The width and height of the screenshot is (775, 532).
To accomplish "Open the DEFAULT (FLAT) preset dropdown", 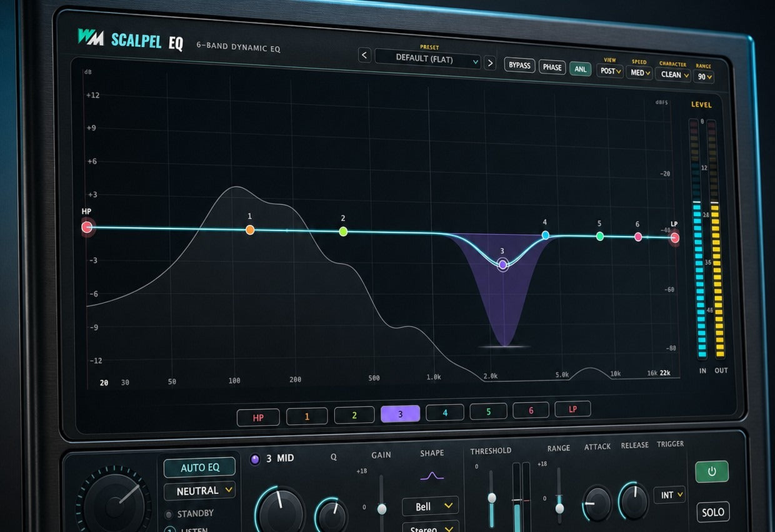I will click(428, 59).
